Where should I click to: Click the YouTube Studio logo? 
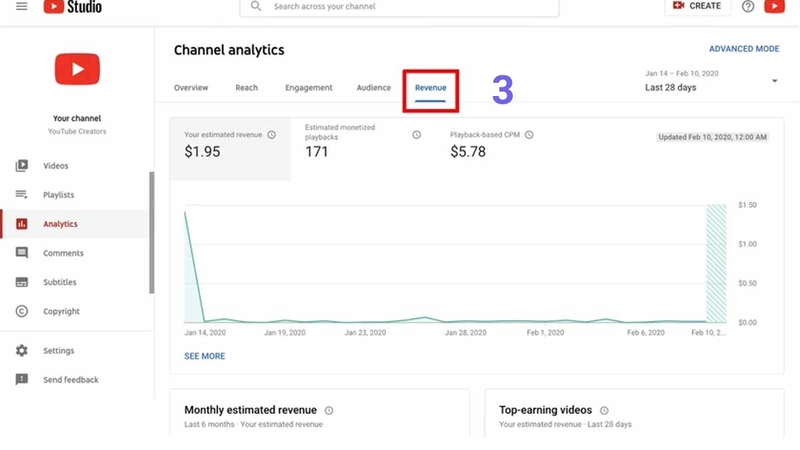coord(72,7)
